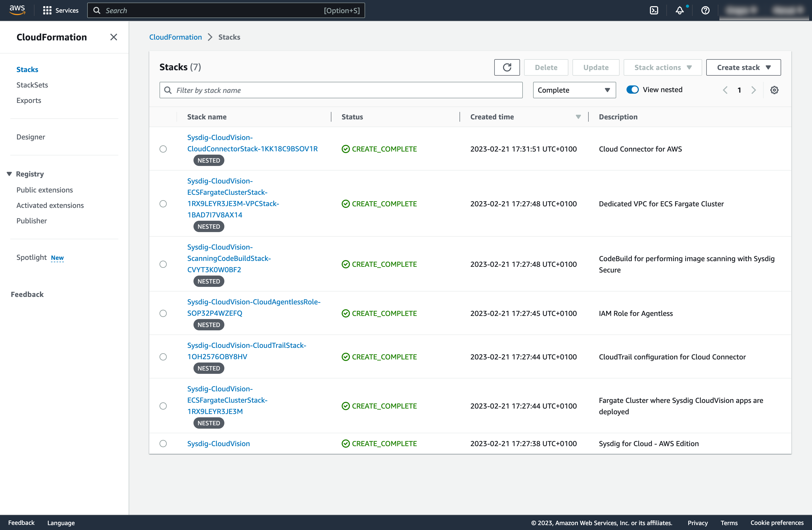
Task: Open table preferences gear icon
Action: click(x=774, y=90)
